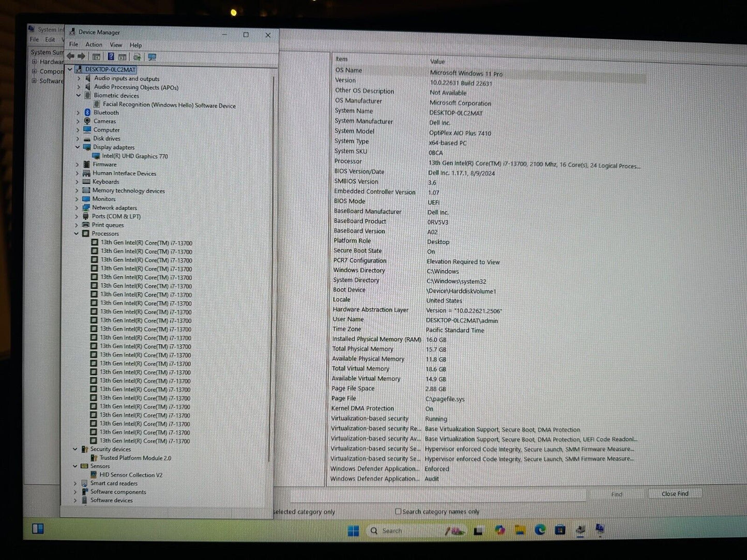
Task: Click the Bluetooth category icon
Action: coord(87,113)
